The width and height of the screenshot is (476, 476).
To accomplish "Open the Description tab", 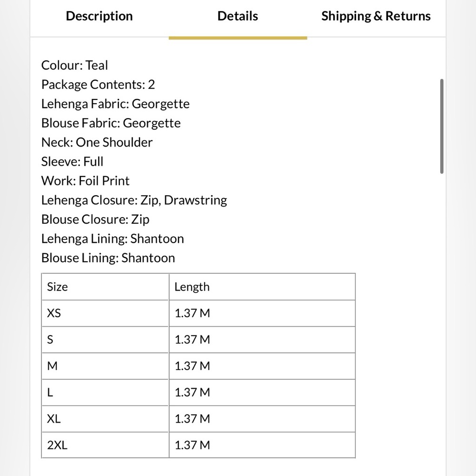I will point(99,16).
